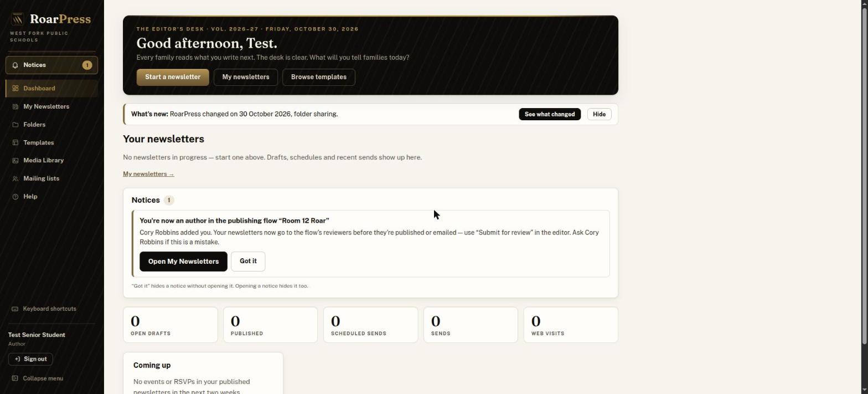Open Templates section
Image resolution: width=868 pixels, height=394 pixels.
coord(52,143)
